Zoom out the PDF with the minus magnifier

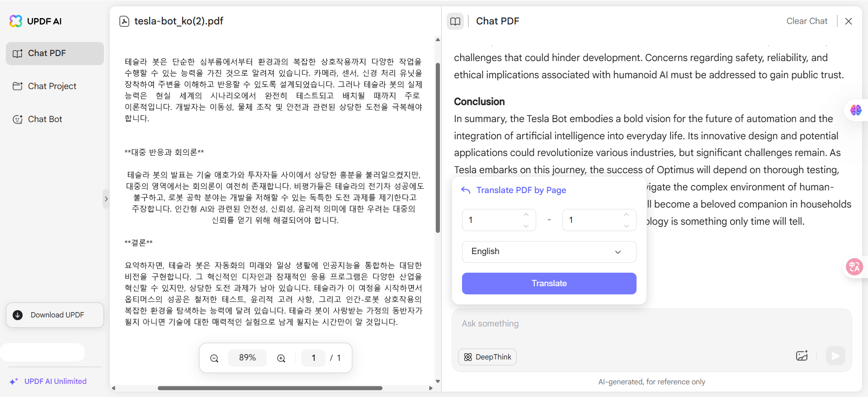pyautogui.click(x=214, y=358)
